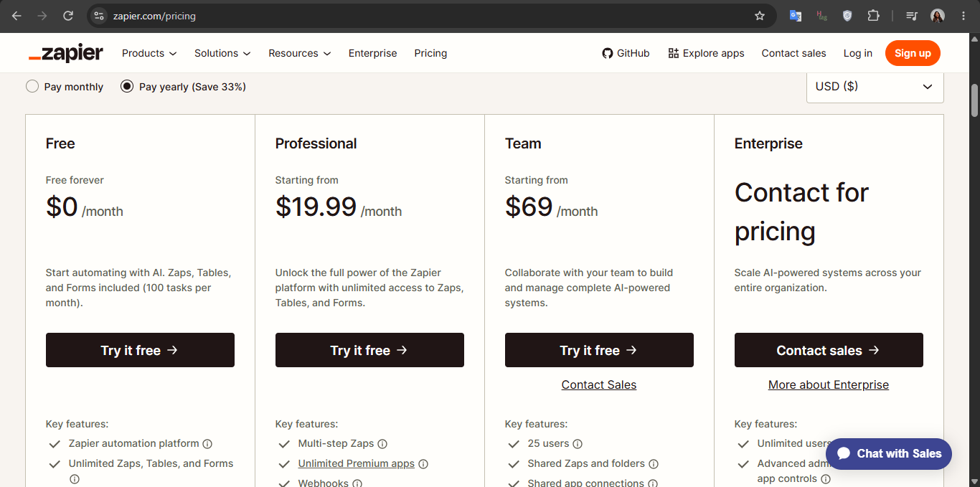Click Try it free on Free plan
Screen dimensions: 980x487
[140, 350]
